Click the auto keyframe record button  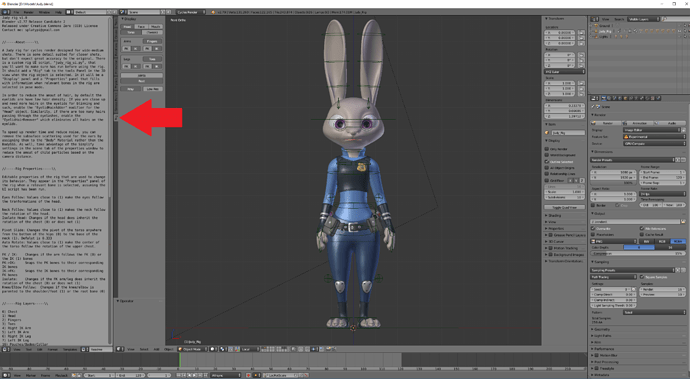click(x=249, y=375)
